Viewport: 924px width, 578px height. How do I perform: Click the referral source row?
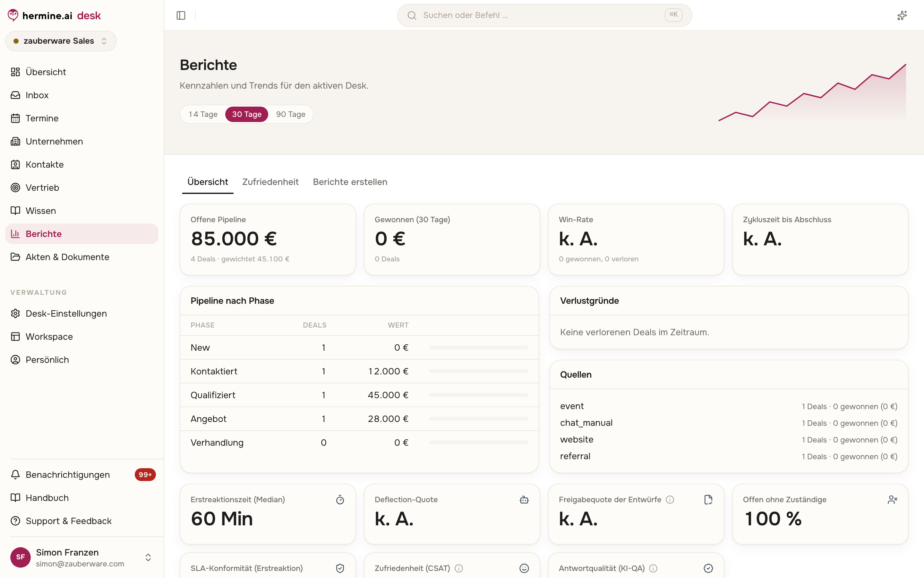[x=729, y=456]
